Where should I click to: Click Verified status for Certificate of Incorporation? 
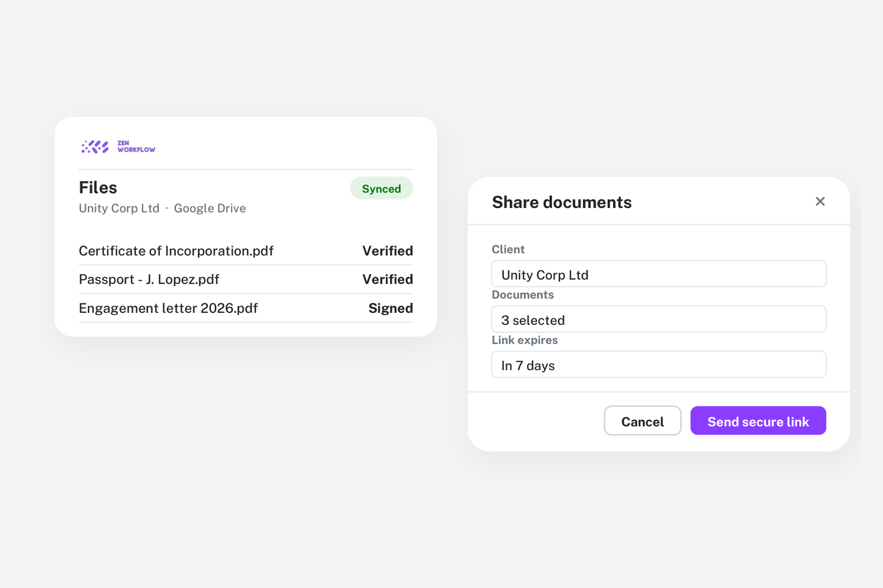coord(387,251)
